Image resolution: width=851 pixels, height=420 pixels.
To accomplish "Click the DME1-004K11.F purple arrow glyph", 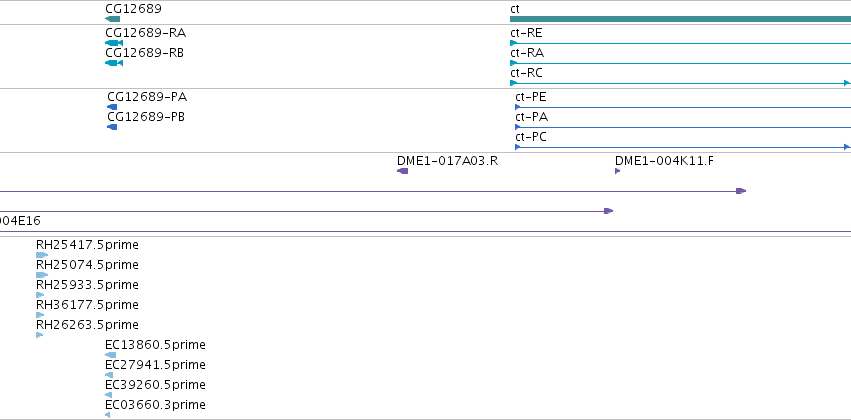I will point(618,171).
